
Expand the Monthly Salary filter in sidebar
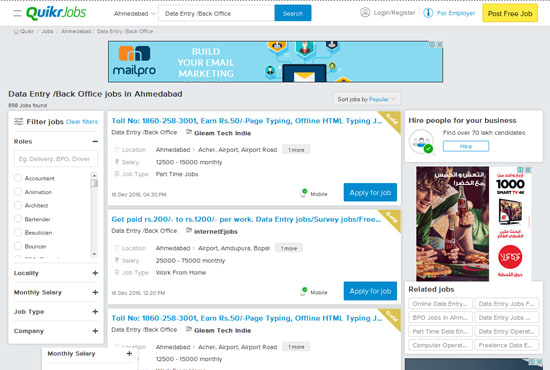95,292
